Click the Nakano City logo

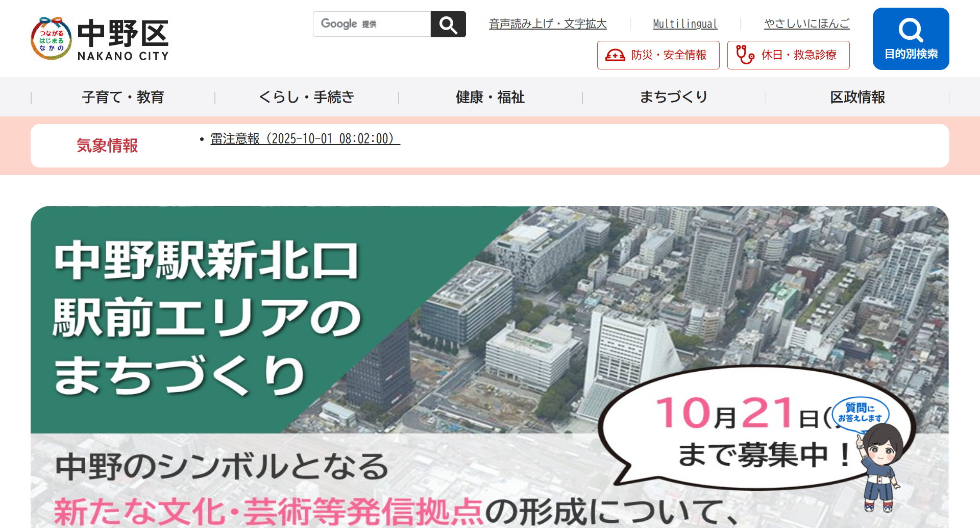pyautogui.click(x=100, y=39)
